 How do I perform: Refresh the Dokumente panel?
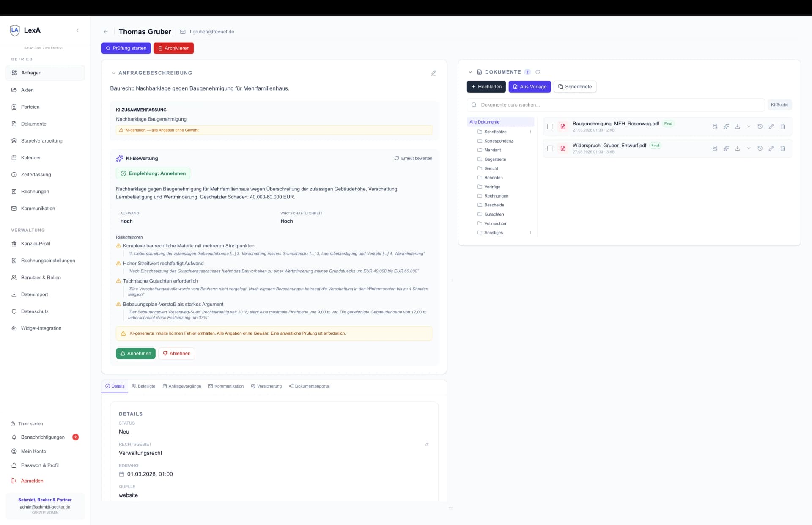pos(538,72)
